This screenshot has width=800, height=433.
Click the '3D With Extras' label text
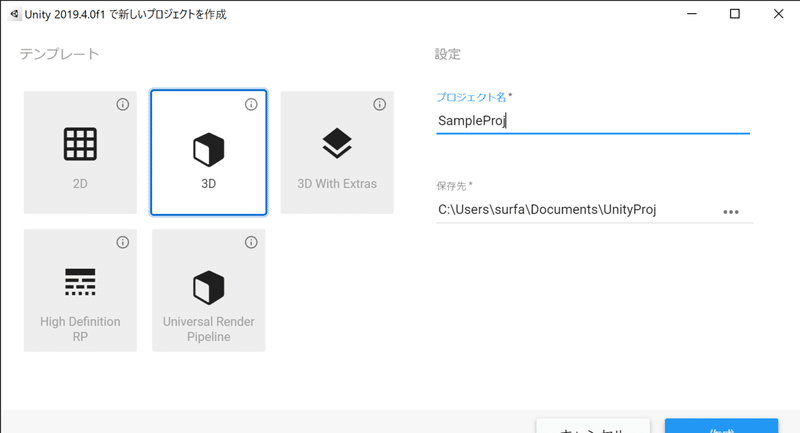337,184
